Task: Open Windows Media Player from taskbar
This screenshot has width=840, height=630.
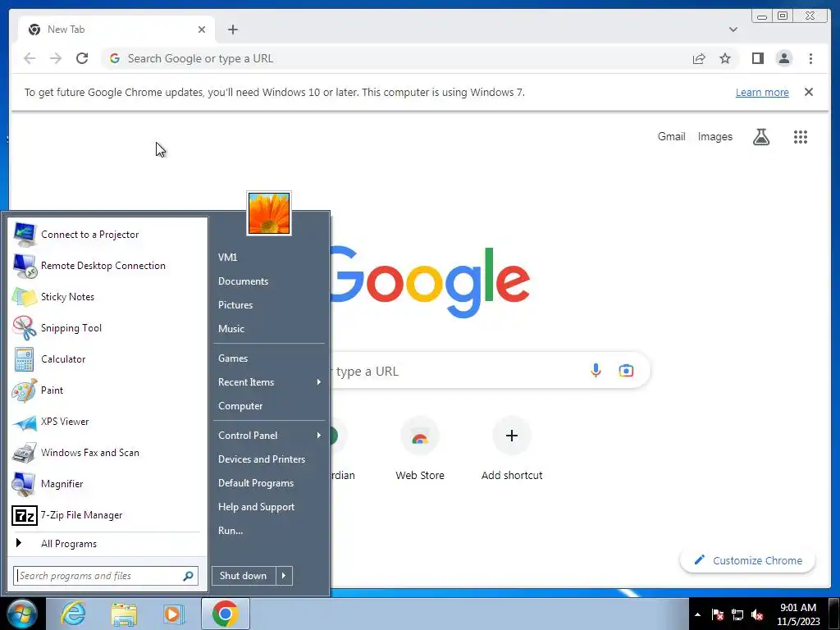Action: click(x=174, y=614)
